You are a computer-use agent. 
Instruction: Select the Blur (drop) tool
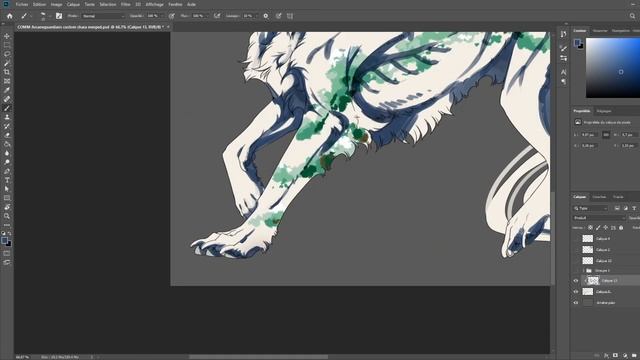click(x=7, y=153)
